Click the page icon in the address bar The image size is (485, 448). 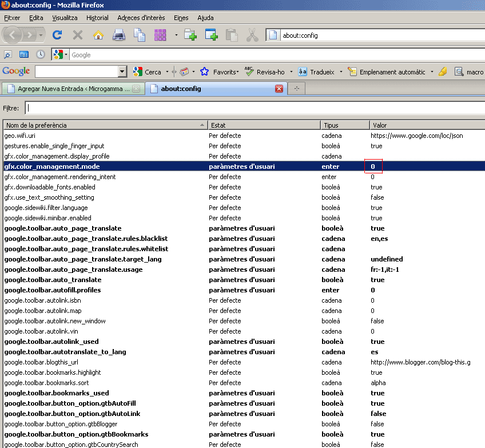[x=273, y=35]
